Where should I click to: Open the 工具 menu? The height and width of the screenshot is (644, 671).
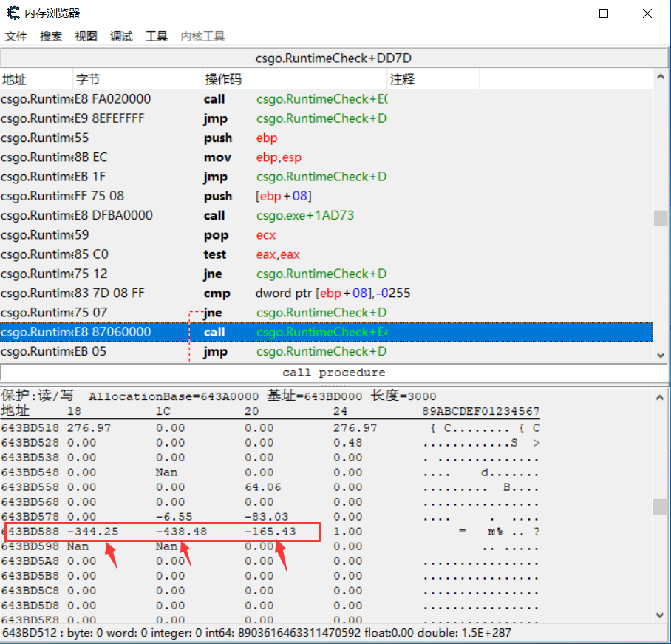point(157,36)
